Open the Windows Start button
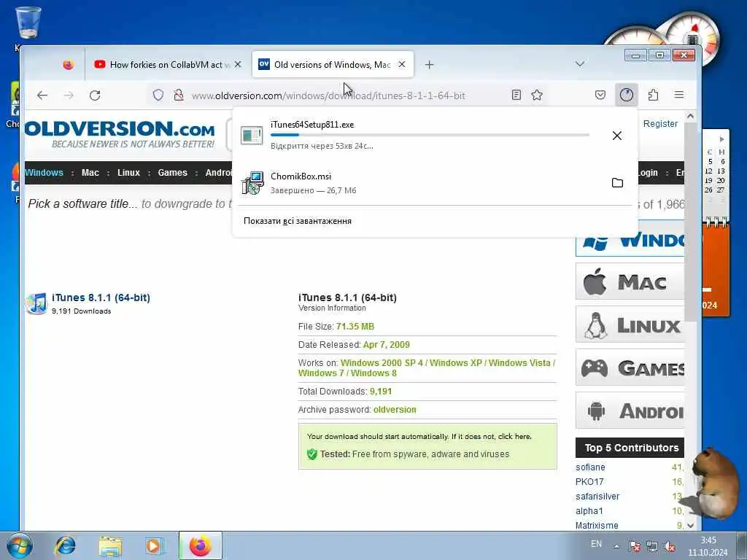This screenshot has width=747, height=560. click(x=20, y=546)
